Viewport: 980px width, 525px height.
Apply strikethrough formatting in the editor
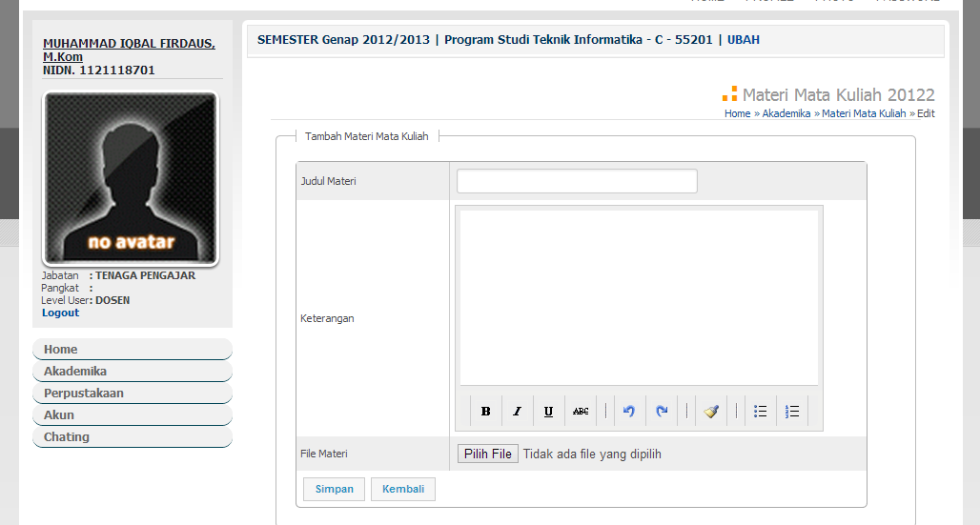tap(581, 412)
